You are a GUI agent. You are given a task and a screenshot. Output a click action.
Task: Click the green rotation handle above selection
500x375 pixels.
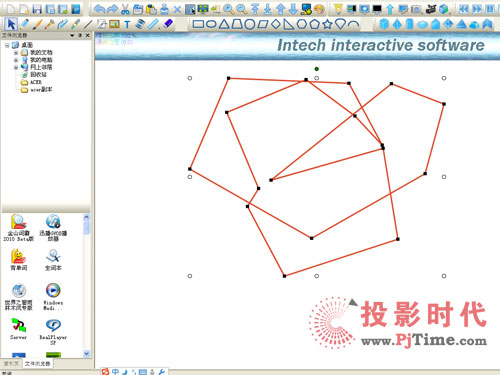[317, 69]
